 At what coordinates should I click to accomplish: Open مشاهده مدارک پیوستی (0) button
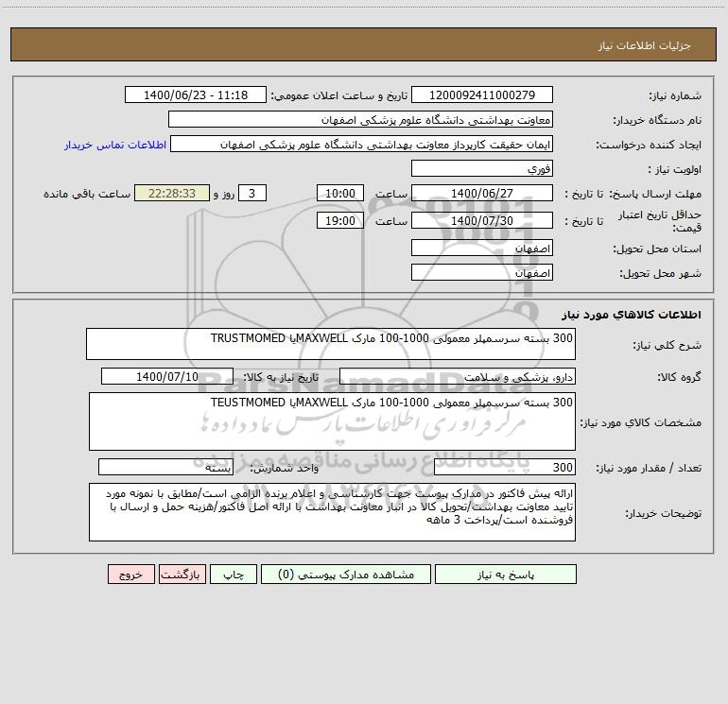[346, 574]
